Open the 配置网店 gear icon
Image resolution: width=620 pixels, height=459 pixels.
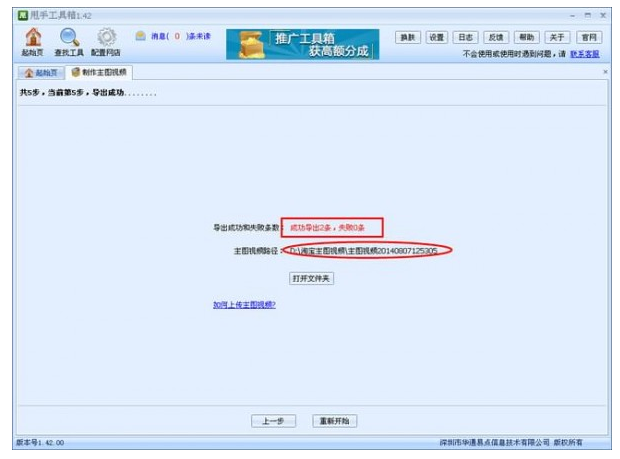(106, 37)
